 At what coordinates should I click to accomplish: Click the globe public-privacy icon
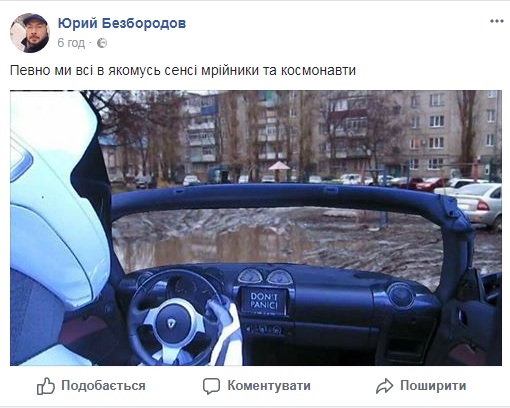click(x=102, y=43)
